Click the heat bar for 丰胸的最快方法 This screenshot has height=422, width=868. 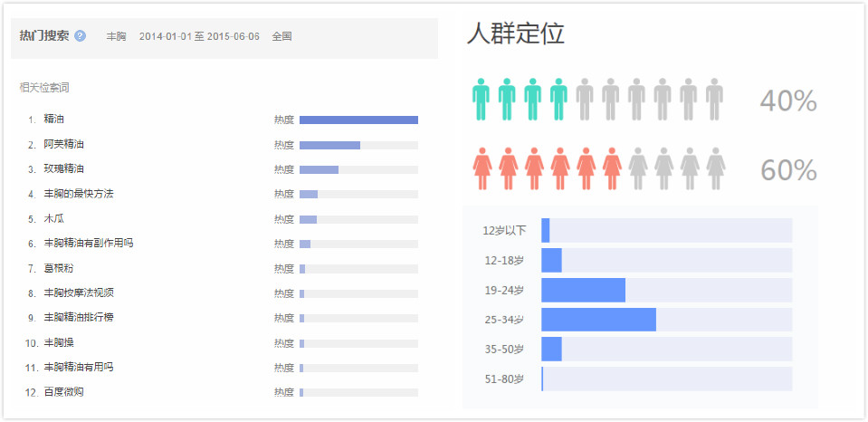coord(358,195)
